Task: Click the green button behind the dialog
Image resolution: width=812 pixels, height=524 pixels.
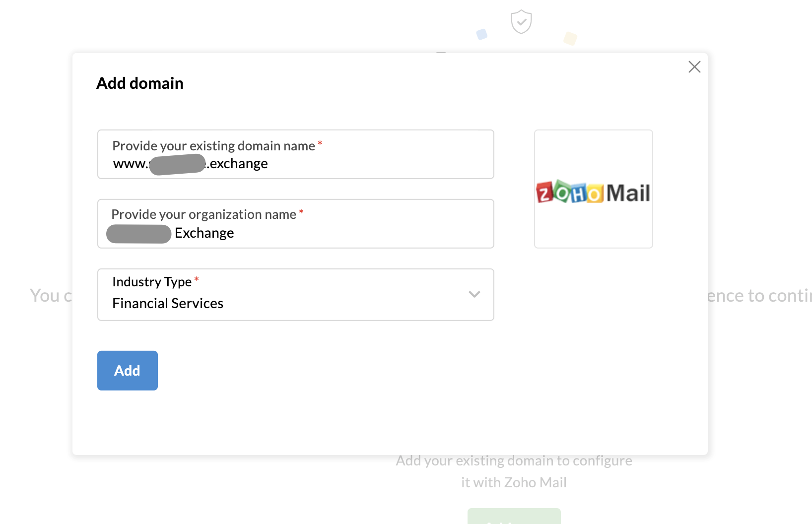Action: click(x=514, y=517)
